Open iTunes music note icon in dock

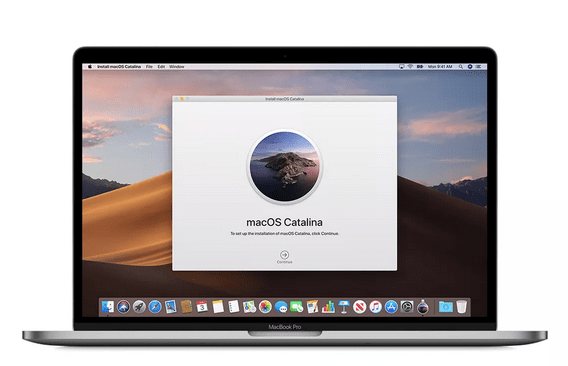[x=375, y=307]
